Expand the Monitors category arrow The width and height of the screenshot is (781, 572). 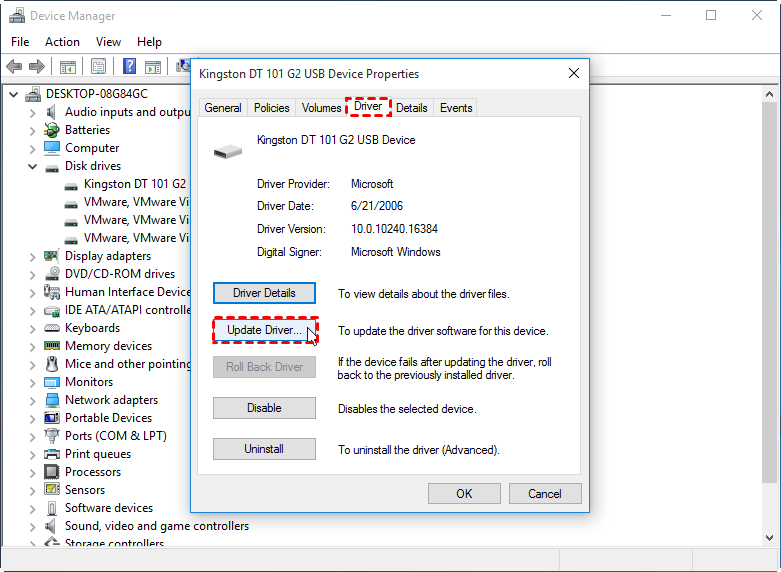click(32, 383)
